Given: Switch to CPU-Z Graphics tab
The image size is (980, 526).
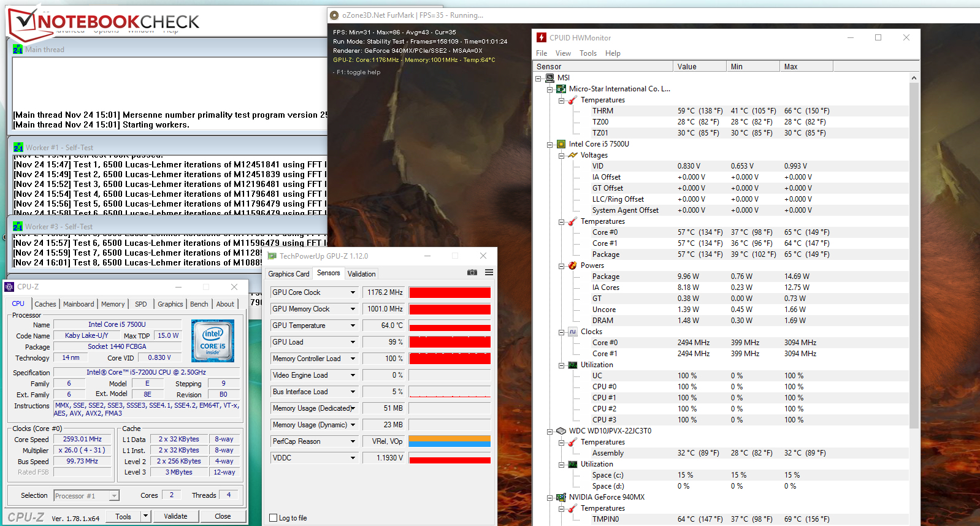Looking at the screenshot, I should (170, 304).
